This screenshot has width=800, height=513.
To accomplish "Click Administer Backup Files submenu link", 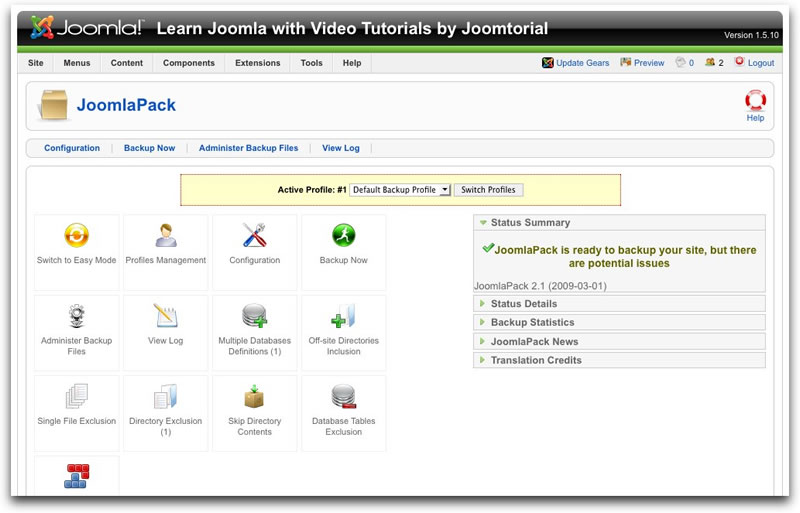I will [x=248, y=148].
